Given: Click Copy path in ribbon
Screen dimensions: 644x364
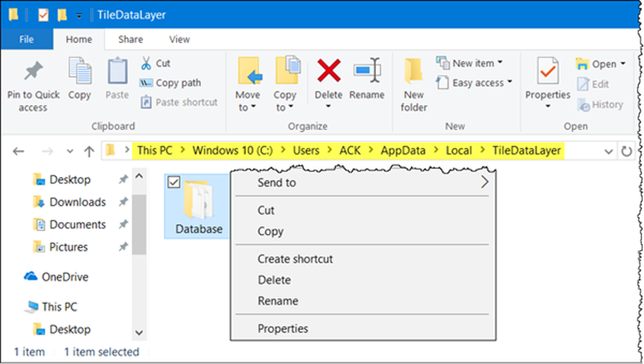Looking at the screenshot, I should tap(171, 83).
